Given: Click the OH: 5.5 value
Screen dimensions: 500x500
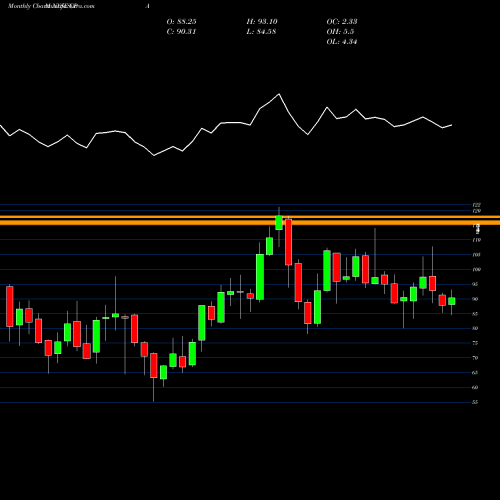Looking at the screenshot, I should [x=340, y=32].
